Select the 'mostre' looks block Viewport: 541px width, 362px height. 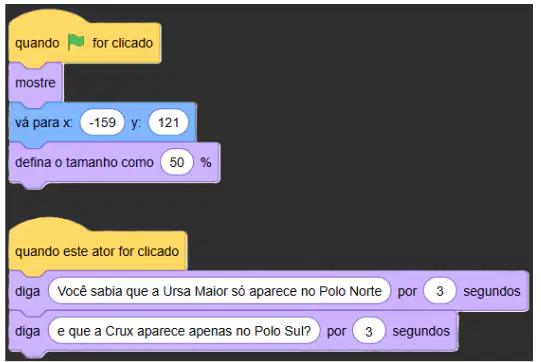pos(36,83)
